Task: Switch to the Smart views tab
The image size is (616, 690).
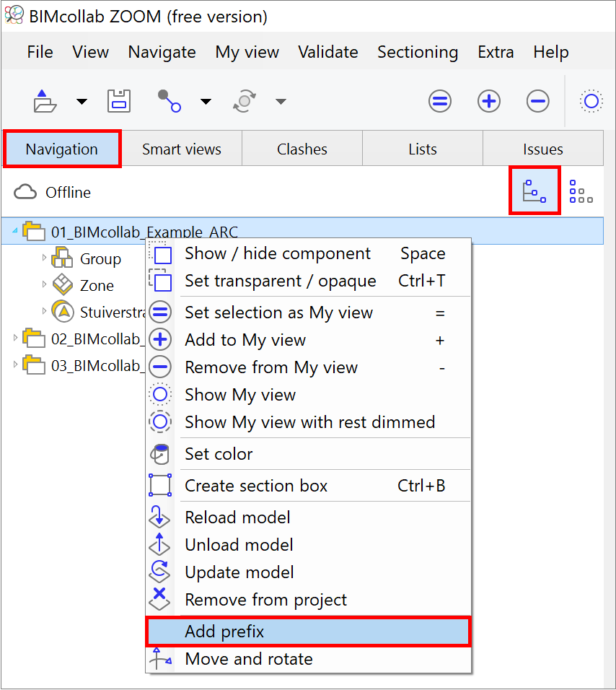Action: click(x=182, y=149)
